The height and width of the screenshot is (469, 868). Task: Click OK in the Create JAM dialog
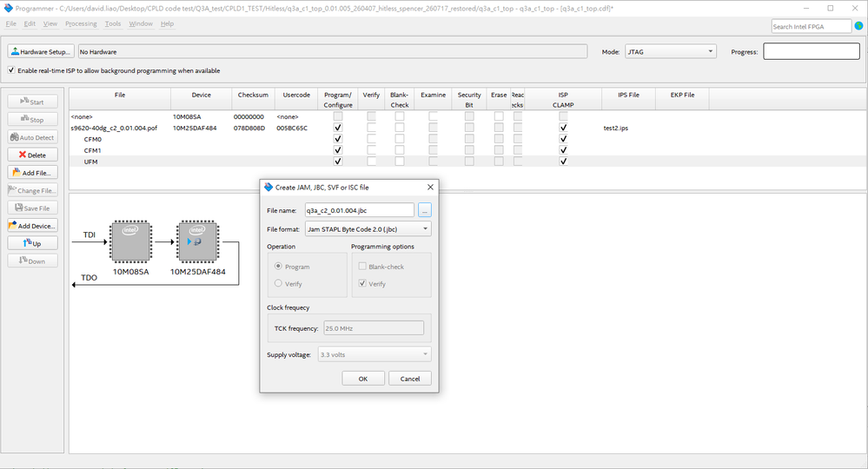pos(363,379)
